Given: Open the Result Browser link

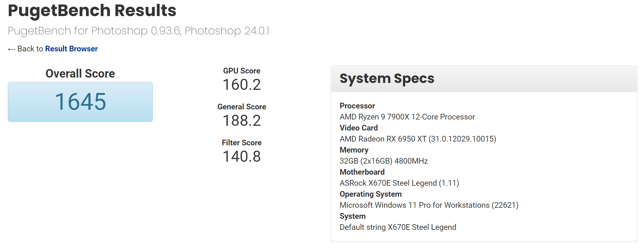Looking at the screenshot, I should coord(71,49).
